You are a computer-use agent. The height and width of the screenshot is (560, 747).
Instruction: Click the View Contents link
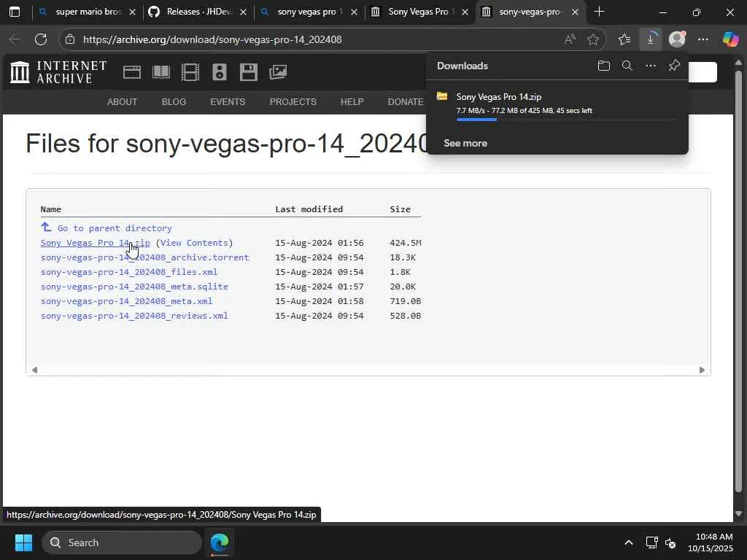pyautogui.click(x=194, y=243)
